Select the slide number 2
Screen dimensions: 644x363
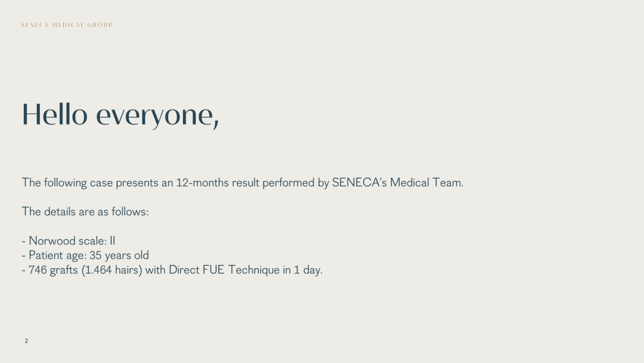click(x=26, y=341)
